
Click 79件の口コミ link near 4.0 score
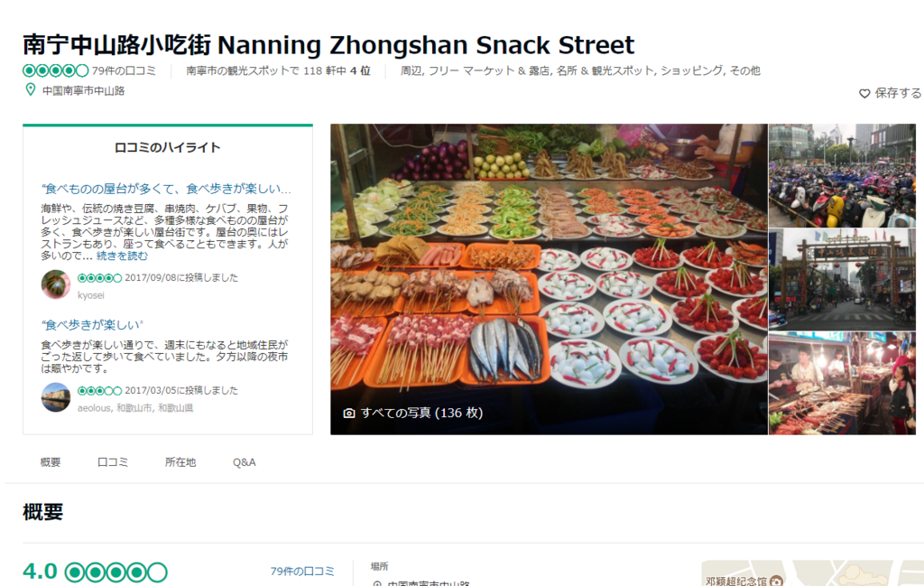point(302,571)
